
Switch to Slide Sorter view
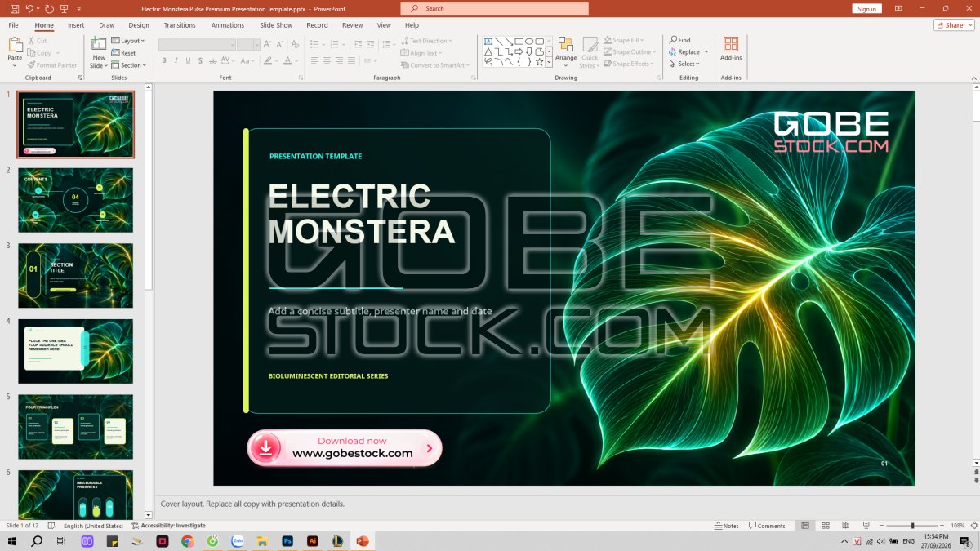pyautogui.click(x=826, y=526)
